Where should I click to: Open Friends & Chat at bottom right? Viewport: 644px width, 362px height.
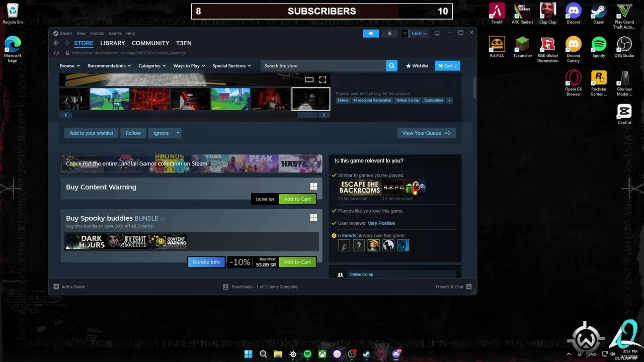(453, 287)
